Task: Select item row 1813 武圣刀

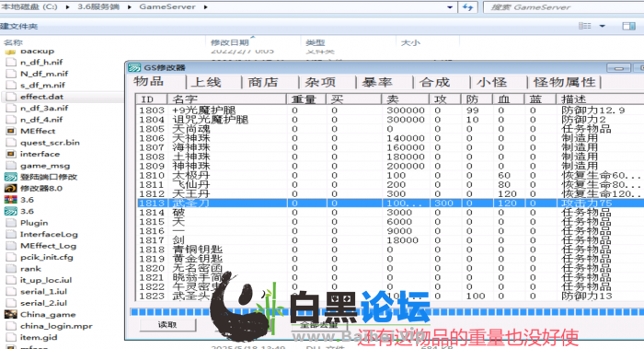Action: [x=390, y=204]
